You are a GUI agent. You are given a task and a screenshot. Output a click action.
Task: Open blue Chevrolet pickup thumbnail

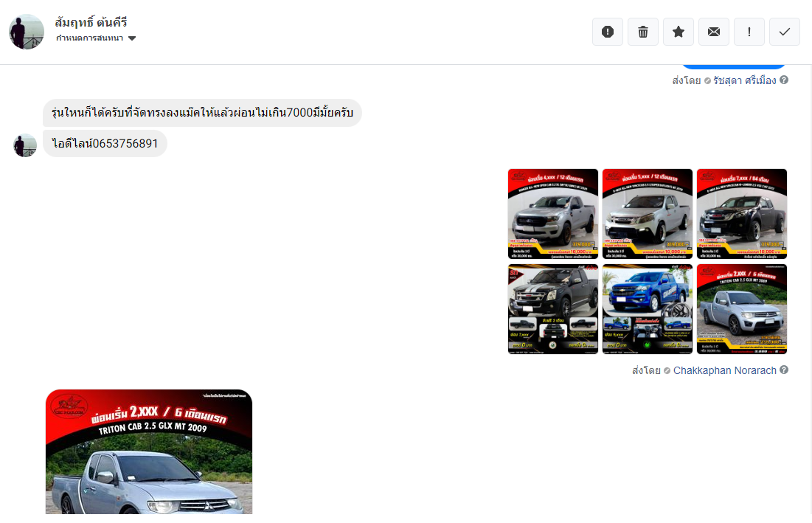click(648, 309)
